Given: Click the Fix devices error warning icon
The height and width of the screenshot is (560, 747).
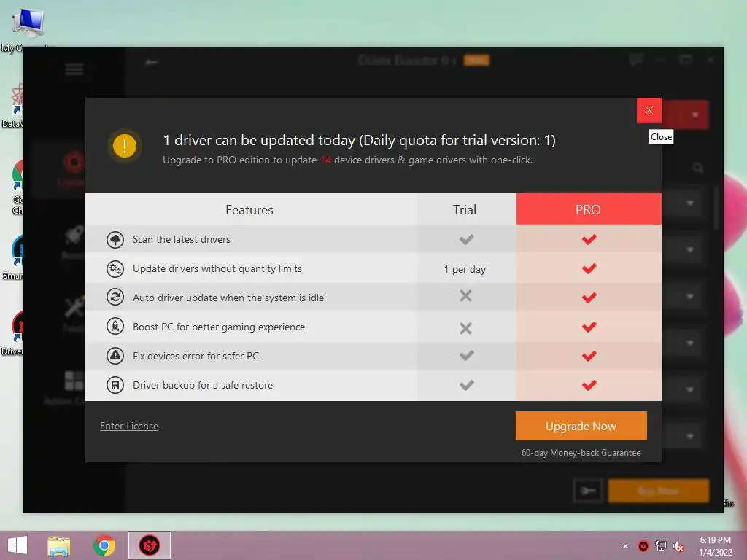Looking at the screenshot, I should 115,356.
